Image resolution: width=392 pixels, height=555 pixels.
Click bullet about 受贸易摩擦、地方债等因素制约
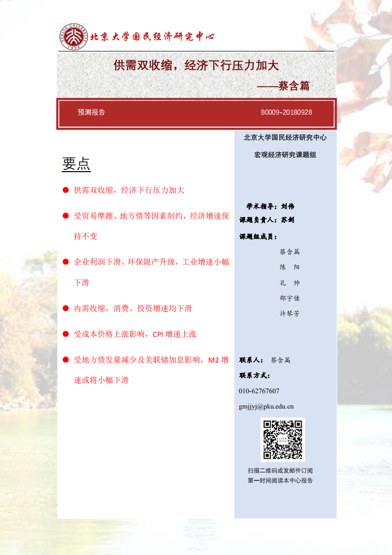click(151, 226)
